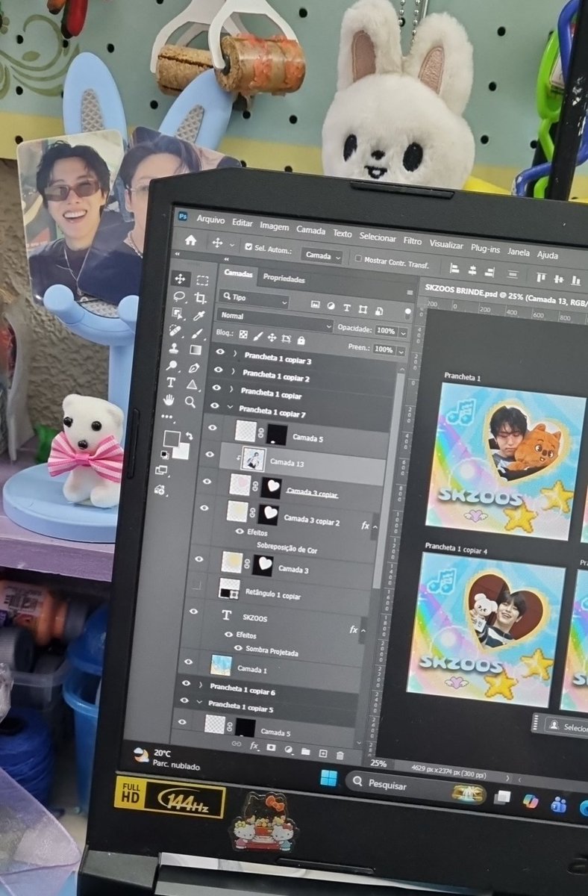Screen dimensions: 588x896
Task: Select the Pen tool
Action: point(194,367)
